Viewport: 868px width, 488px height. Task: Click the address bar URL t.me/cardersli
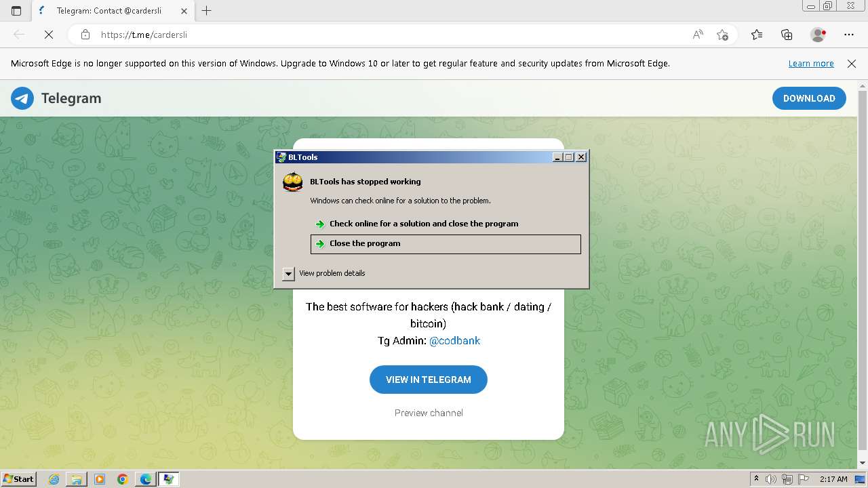[144, 35]
